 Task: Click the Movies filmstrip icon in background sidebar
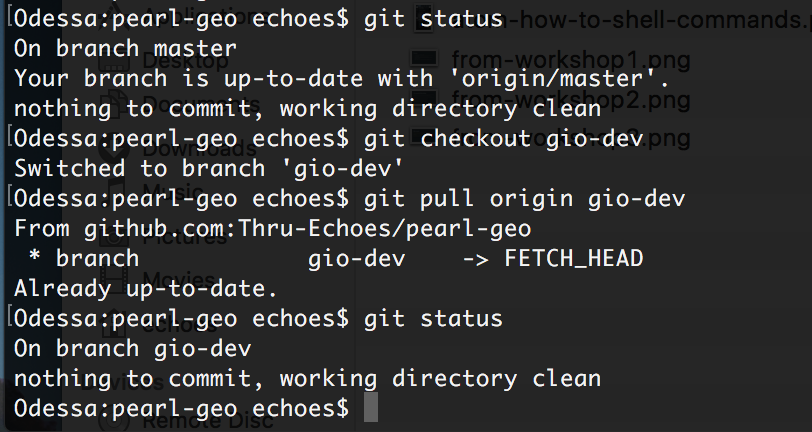click(115, 280)
